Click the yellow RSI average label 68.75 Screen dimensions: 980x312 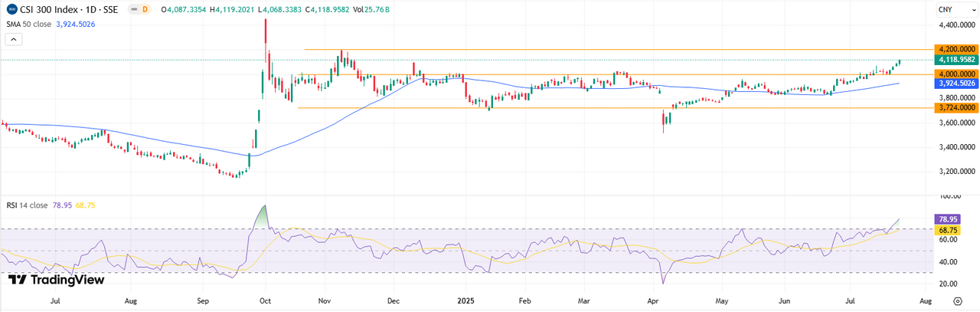pos(949,229)
